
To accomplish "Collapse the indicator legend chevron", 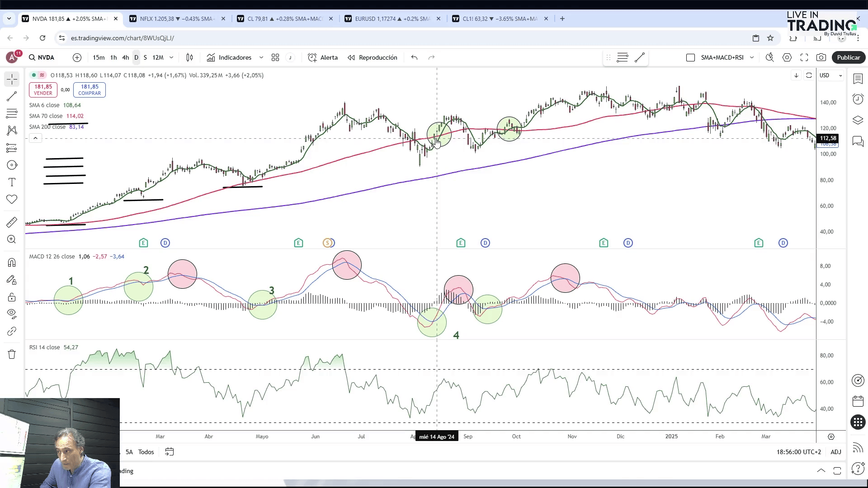I will click(x=35, y=138).
